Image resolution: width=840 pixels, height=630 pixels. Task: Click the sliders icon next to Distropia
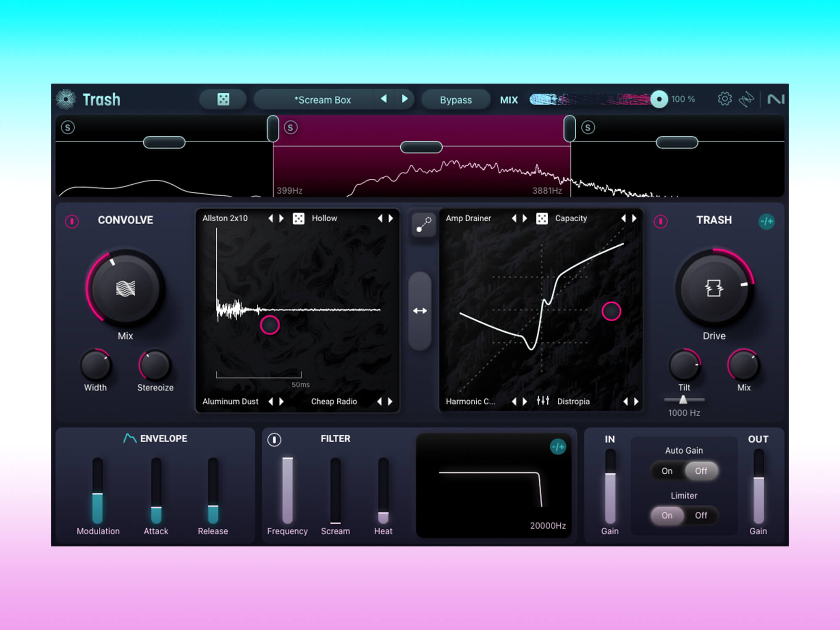(543, 401)
